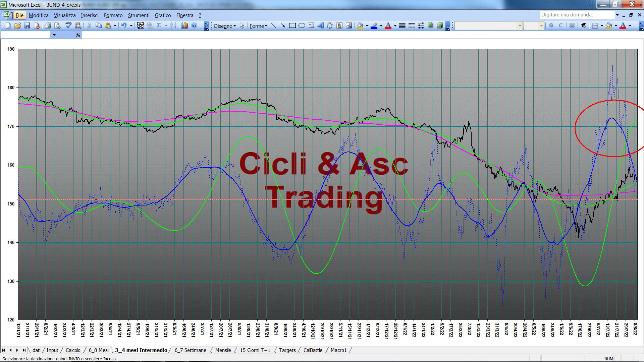
Task: Open the Inserisci menu
Action: pos(90,15)
